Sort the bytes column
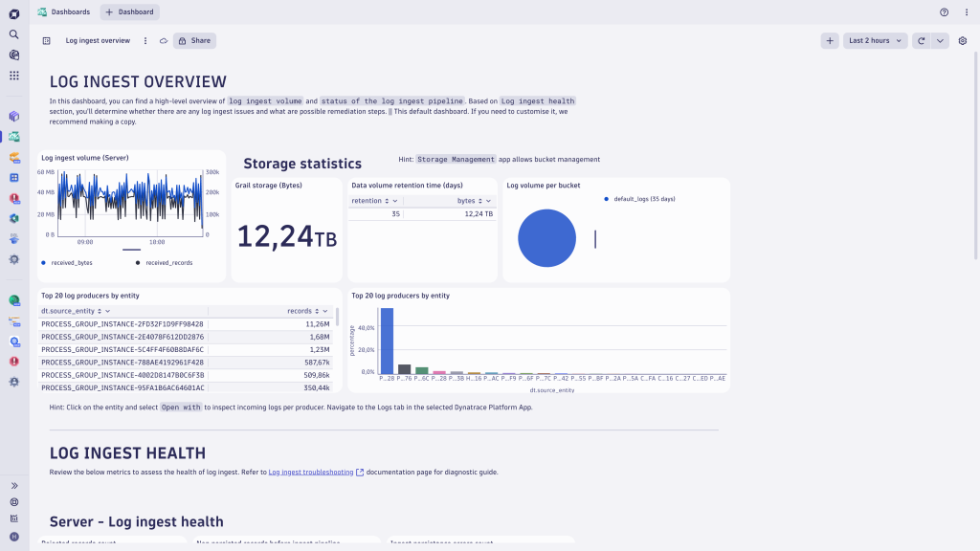This screenshot has height=551, width=980. pyautogui.click(x=480, y=201)
